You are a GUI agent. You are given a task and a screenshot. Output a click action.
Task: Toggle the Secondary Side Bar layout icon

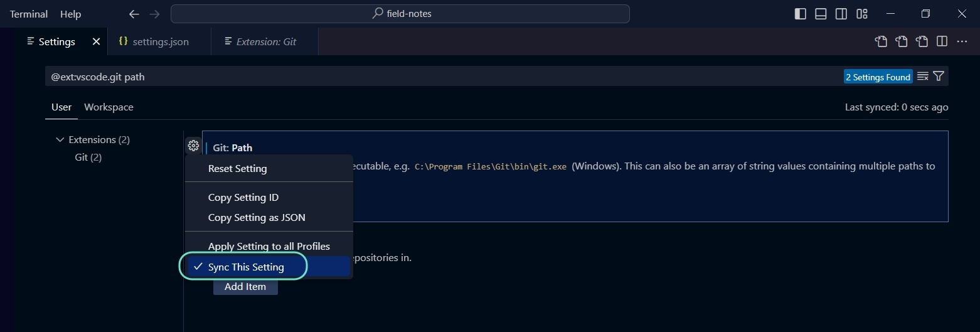click(841, 14)
